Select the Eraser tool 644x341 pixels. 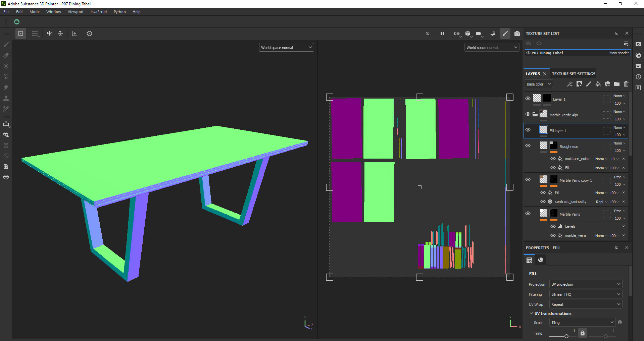point(6,55)
